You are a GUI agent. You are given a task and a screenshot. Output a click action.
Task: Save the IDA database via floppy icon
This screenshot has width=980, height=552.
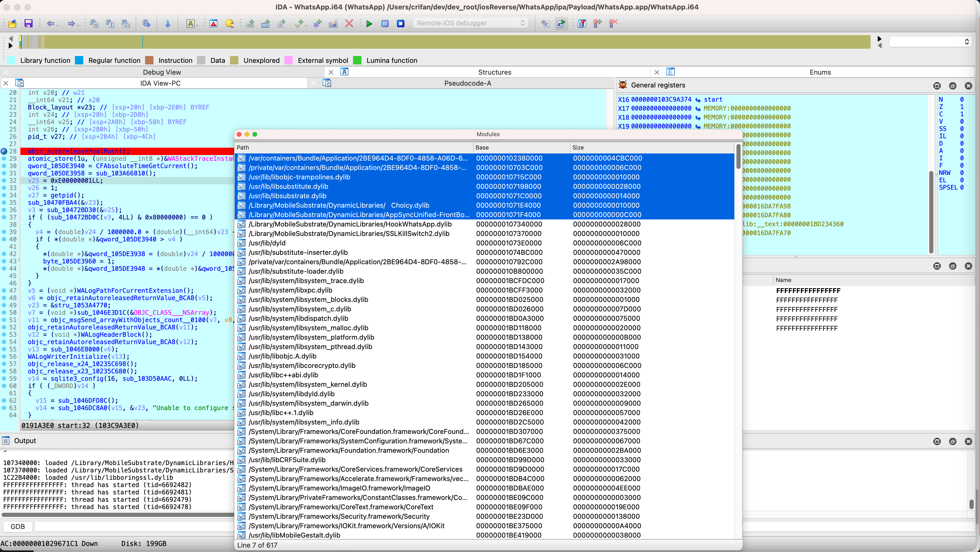[28, 24]
